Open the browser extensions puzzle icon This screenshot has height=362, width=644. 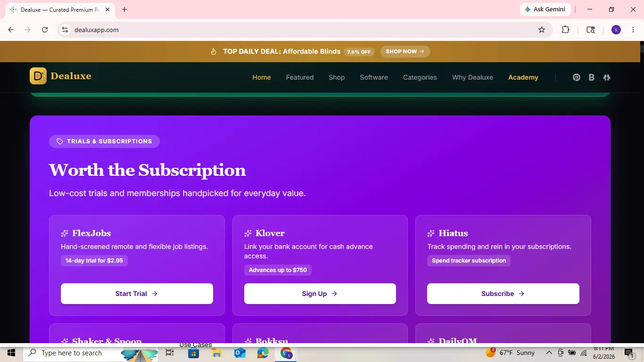[x=565, y=30]
